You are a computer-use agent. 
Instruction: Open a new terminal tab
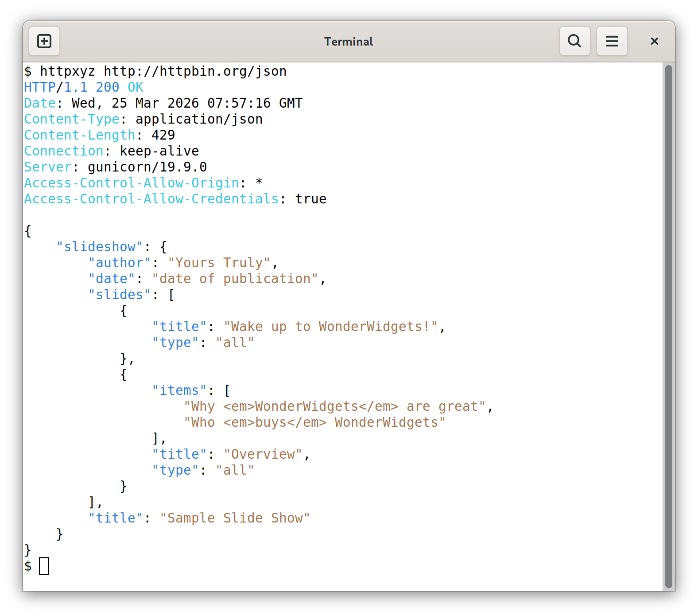coord(44,41)
